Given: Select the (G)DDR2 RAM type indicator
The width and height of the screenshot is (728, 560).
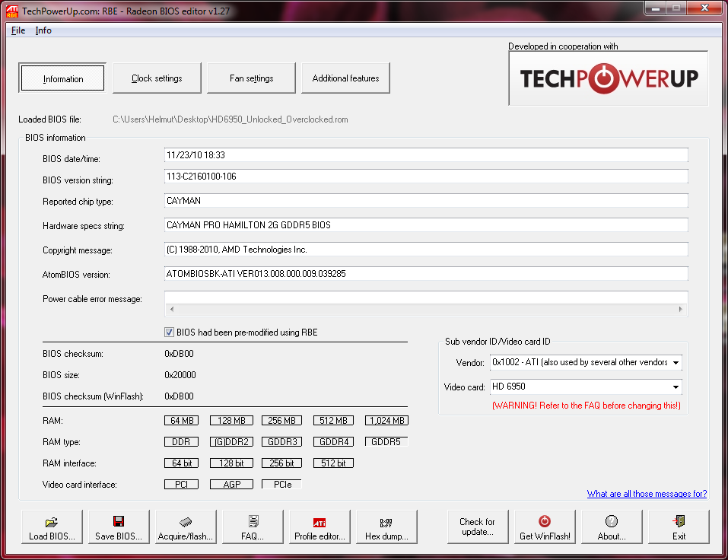Looking at the screenshot, I should [232, 441].
